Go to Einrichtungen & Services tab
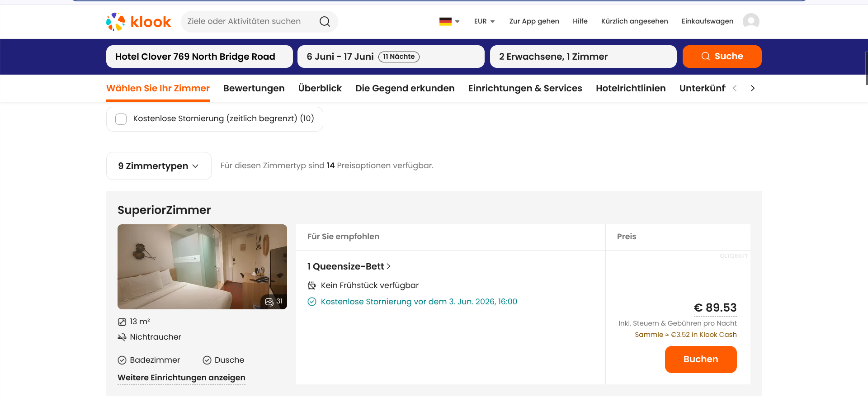 coord(525,88)
